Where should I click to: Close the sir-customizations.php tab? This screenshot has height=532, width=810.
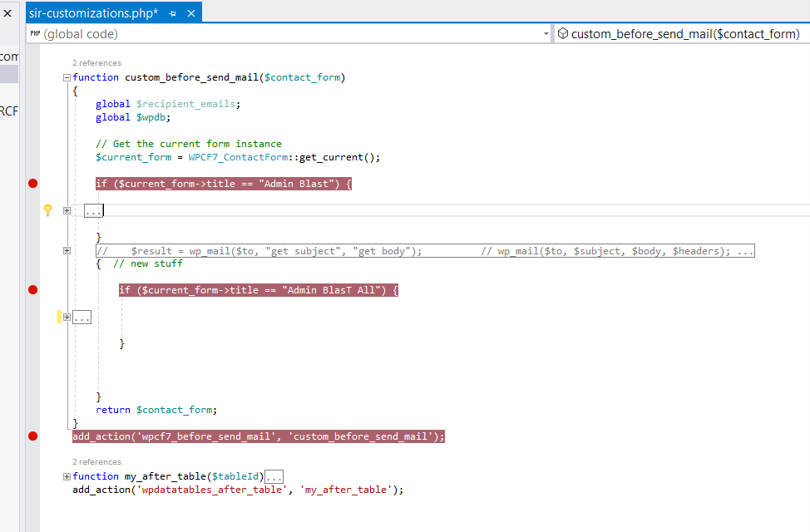click(191, 13)
